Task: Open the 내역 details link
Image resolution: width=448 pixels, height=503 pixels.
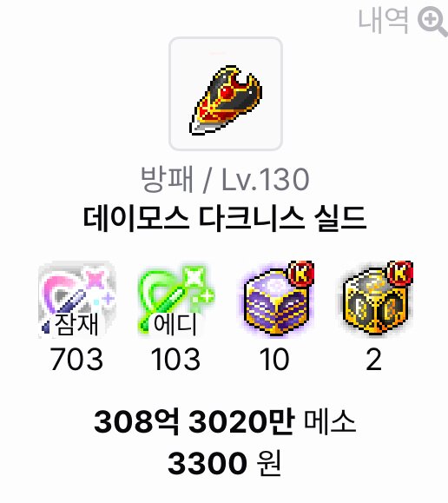Action: (383, 21)
